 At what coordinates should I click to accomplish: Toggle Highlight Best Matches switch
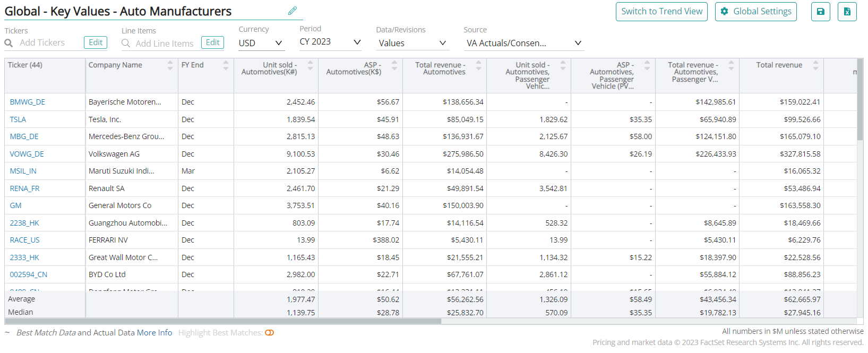270,333
